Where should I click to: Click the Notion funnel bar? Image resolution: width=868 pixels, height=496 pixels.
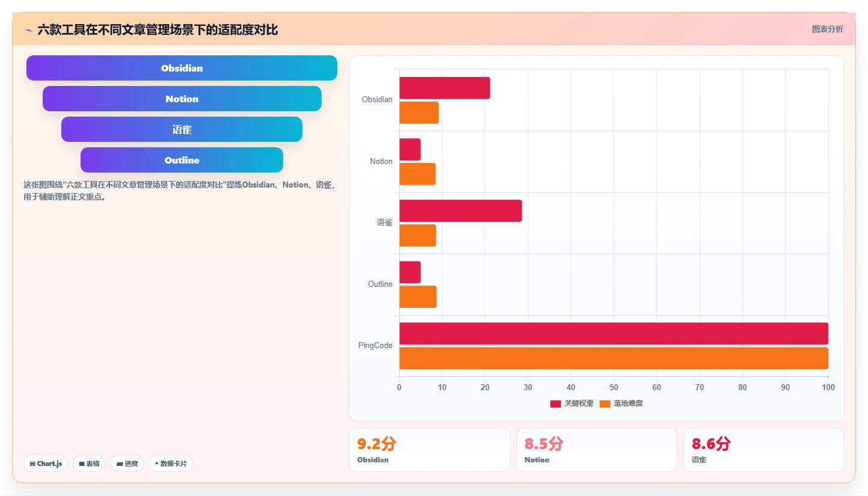click(182, 99)
